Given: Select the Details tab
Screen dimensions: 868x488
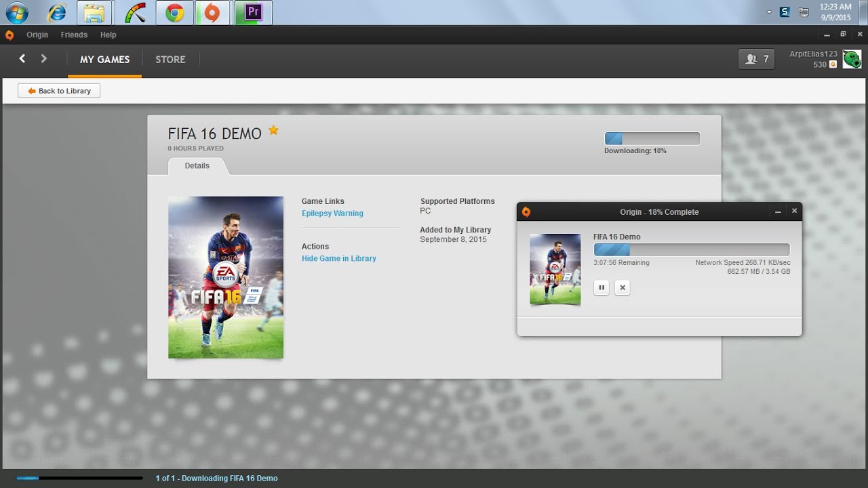Looking at the screenshot, I should [197, 165].
